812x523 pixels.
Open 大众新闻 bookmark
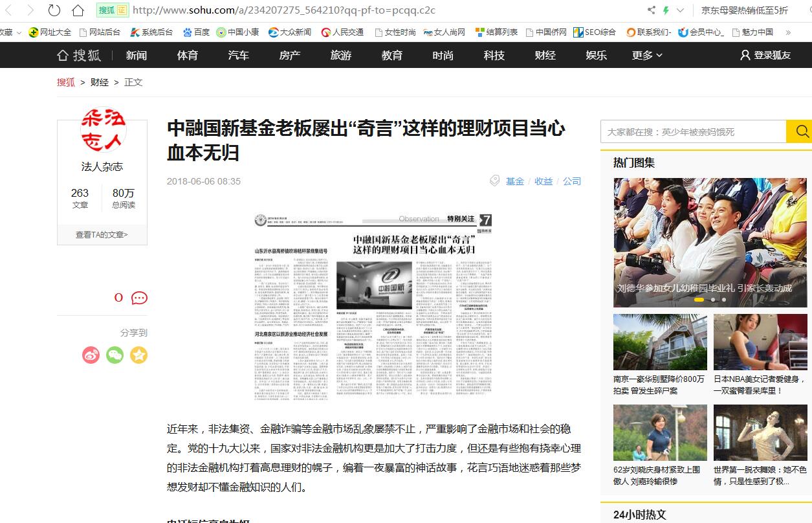pos(290,32)
